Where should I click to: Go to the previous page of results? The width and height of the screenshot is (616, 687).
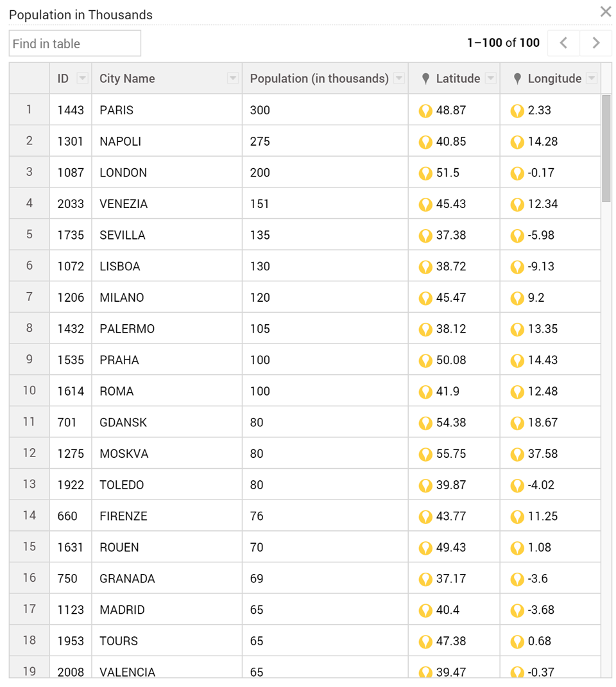564,43
